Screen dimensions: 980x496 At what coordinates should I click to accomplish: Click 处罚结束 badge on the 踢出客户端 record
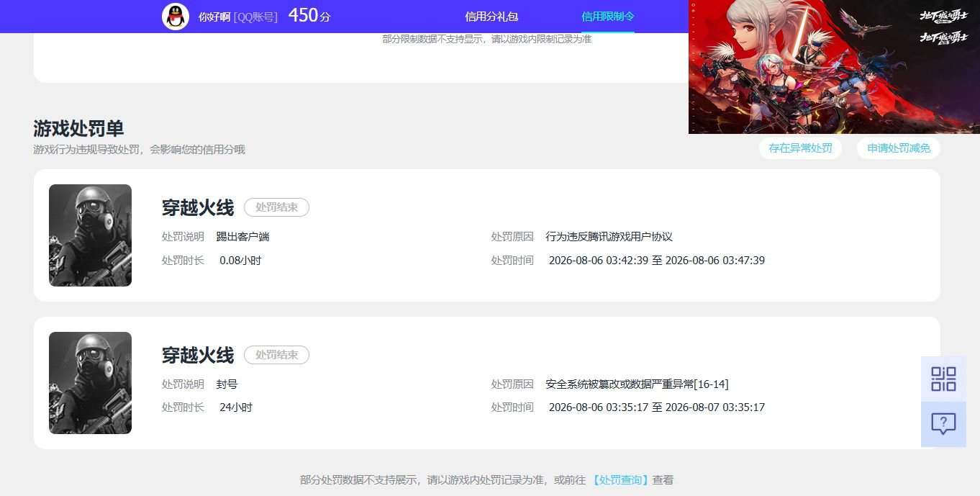pos(276,207)
